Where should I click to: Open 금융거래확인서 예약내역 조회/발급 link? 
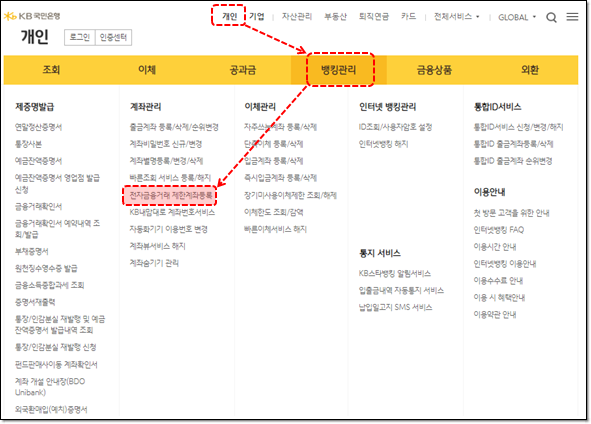pos(57,229)
